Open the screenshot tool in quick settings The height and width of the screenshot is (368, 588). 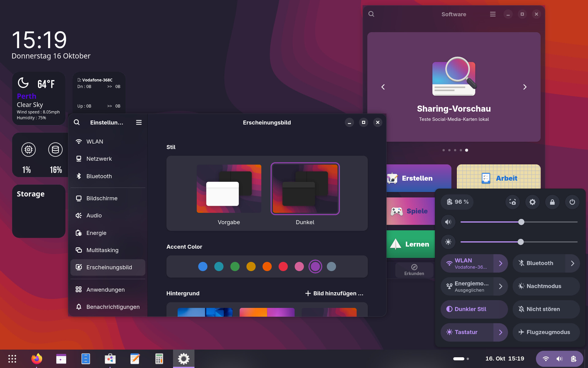click(x=512, y=202)
